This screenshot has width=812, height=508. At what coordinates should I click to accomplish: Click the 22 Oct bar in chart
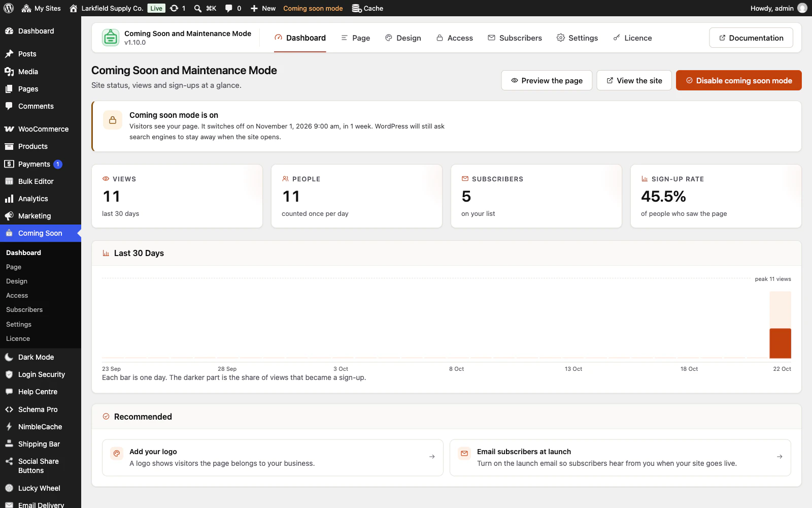781,325
